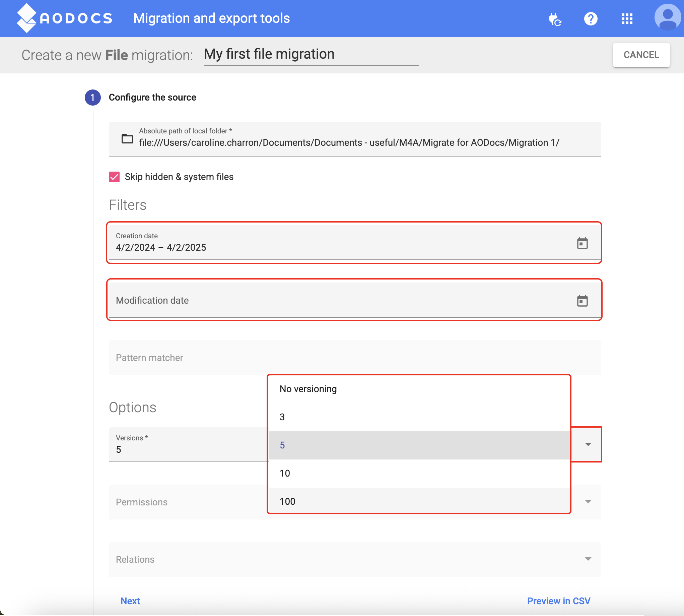Click the CANCEL button
Screen dimensions: 684x616
[641, 55]
